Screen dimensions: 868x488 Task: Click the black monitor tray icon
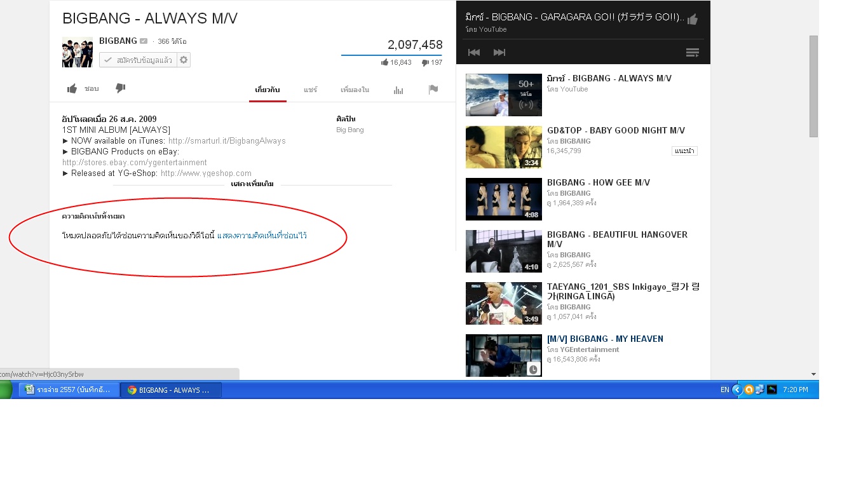pos(772,390)
